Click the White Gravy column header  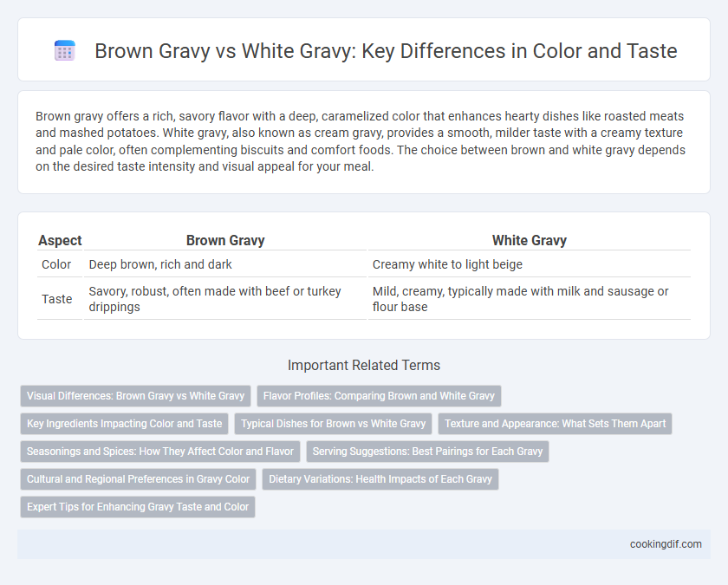coord(530,240)
